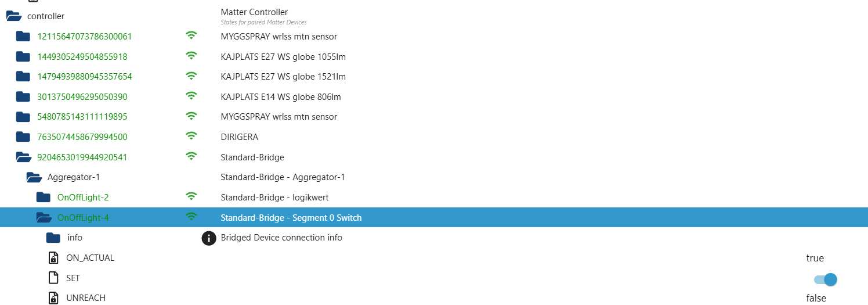
Task: Click the wifi icon for Standard-Bridge 9204653019944920541
Action: [191, 157]
